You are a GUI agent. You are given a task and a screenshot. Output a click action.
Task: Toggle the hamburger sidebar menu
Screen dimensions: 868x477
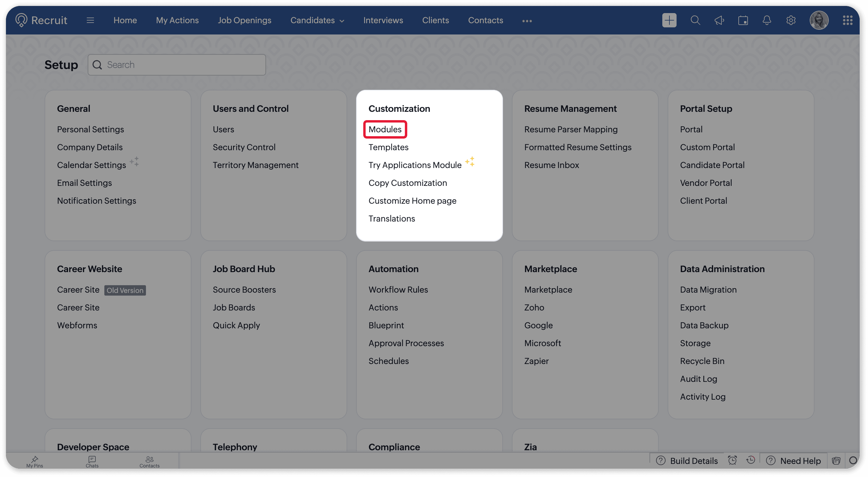pyautogui.click(x=90, y=20)
